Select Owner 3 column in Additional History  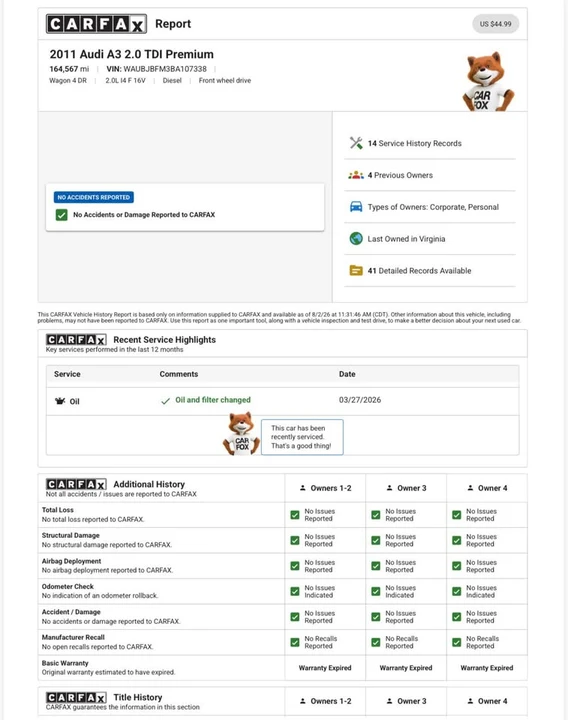point(406,488)
